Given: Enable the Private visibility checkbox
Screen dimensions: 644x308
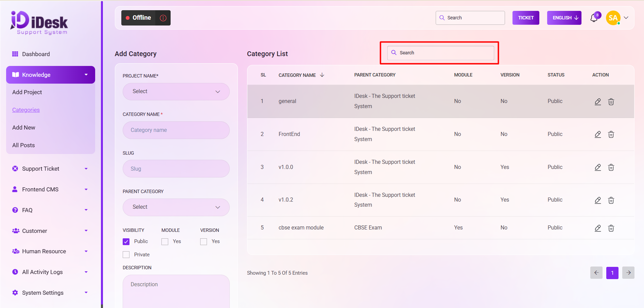Looking at the screenshot, I should click(126, 255).
